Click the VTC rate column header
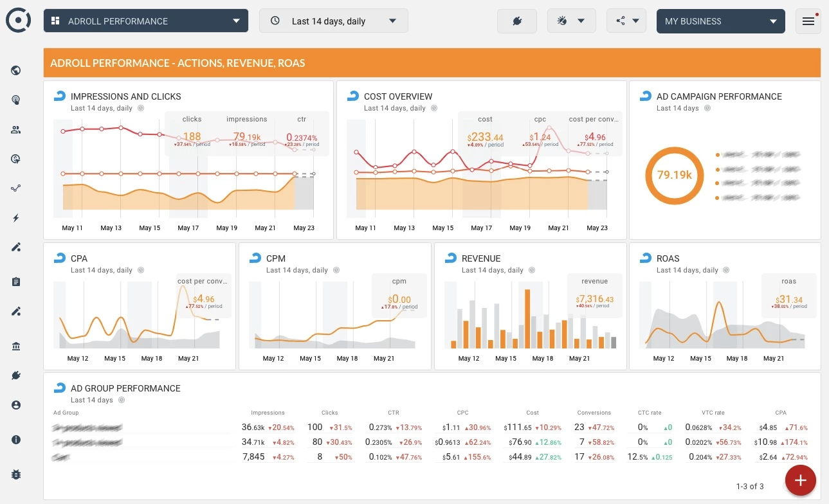 pos(713,413)
